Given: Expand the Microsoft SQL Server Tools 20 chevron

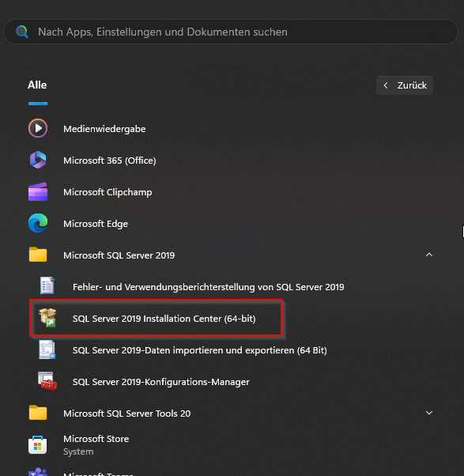Looking at the screenshot, I should pos(429,413).
